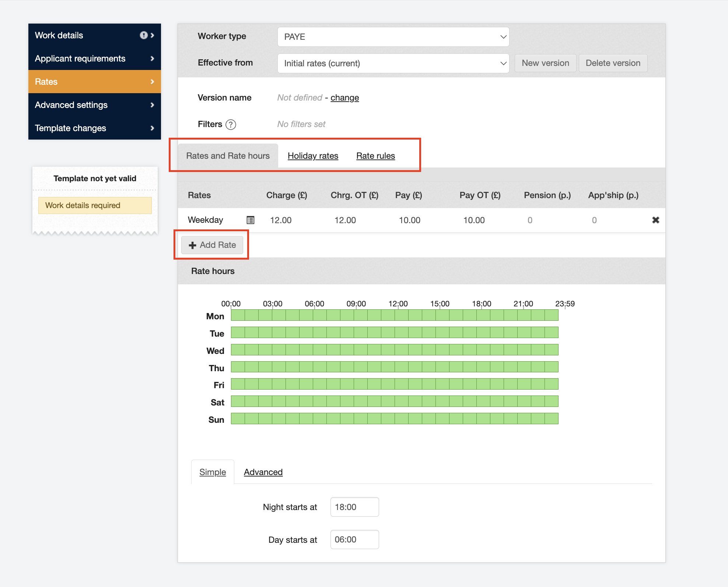Toggle the first Monday rate hours cell
728x587 pixels.
(238, 316)
